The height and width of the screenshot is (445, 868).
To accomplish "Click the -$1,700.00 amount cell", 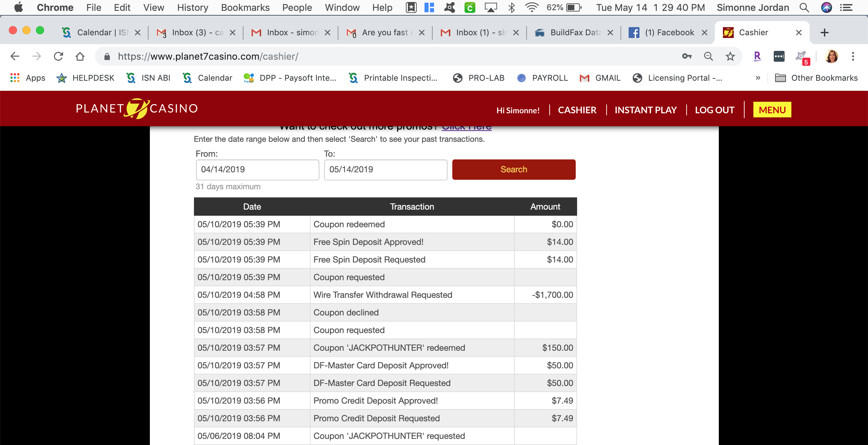I will click(545, 295).
